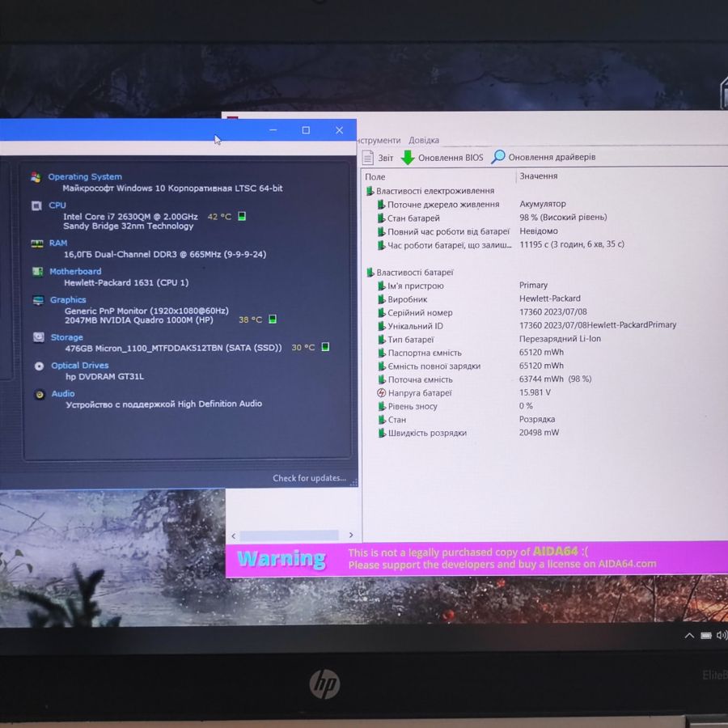This screenshot has height=728, width=728.
Task: Click the icon beside Швидкість розрядки row
Action: click(x=382, y=434)
